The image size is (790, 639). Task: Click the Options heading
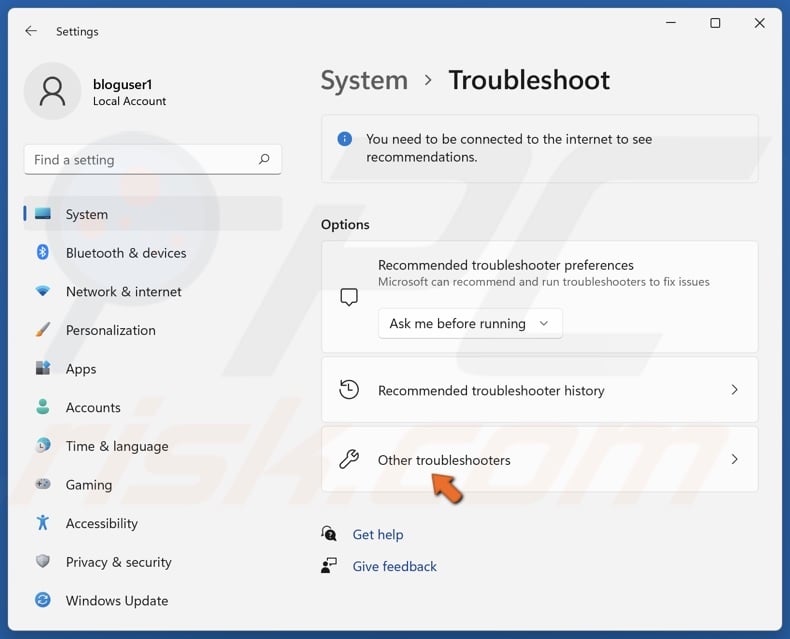click(x=345, y=224)
